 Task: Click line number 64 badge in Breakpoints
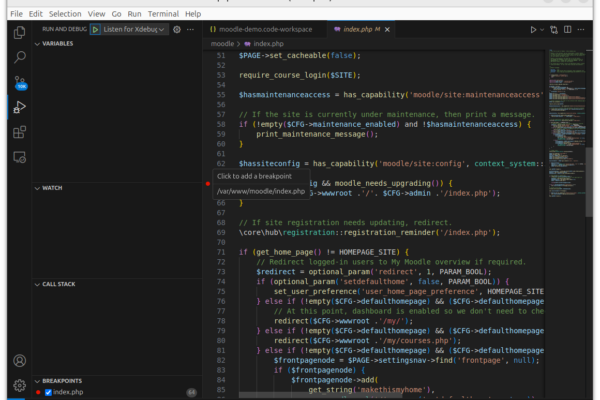pos(192,392)
